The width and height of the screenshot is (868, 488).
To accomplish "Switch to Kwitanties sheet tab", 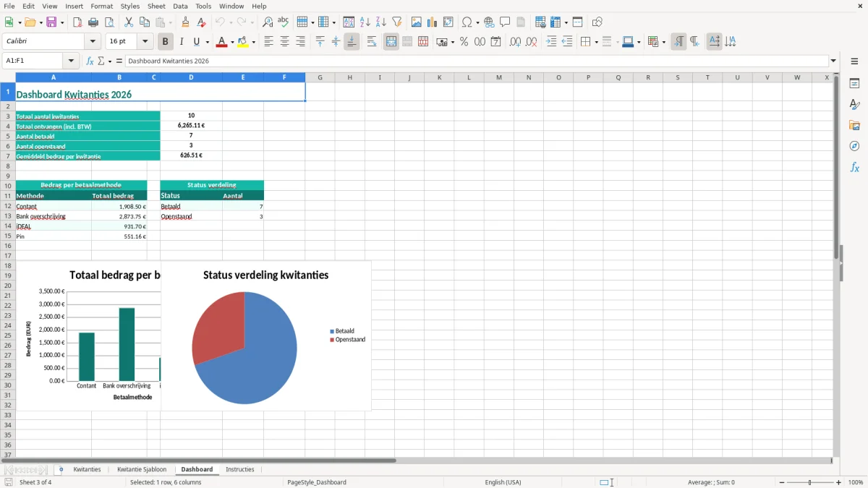I will (87, 469).
